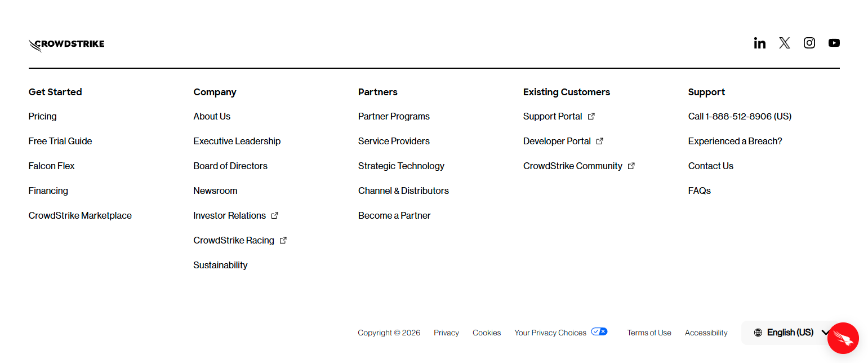This screenshot has width=868, height=363.
Task: Click the external-link icon beside Investor Relations
Action: tap(274, 215)
